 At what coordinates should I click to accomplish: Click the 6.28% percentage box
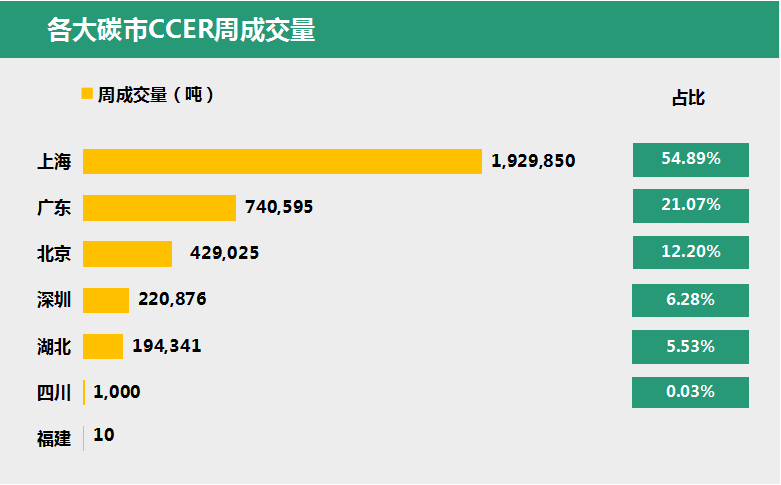click(690, 300)
